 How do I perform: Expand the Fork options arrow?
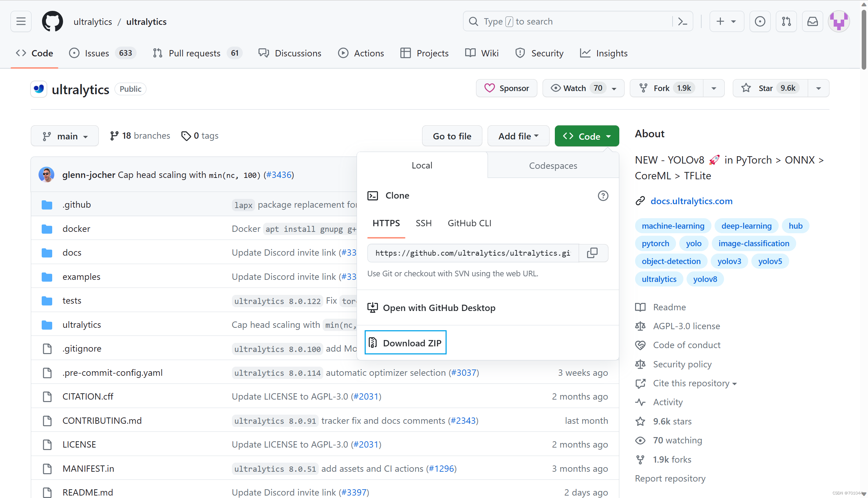tap(714, 88)
